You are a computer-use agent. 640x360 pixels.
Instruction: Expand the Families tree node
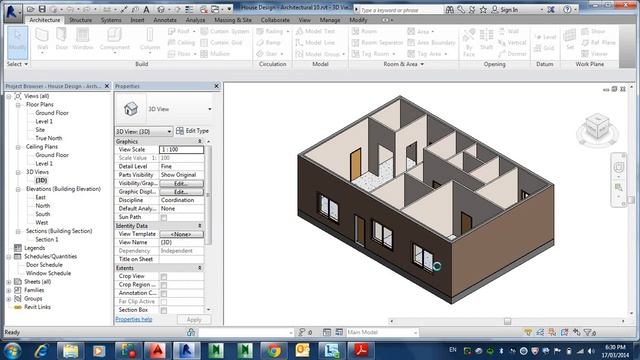9,291
